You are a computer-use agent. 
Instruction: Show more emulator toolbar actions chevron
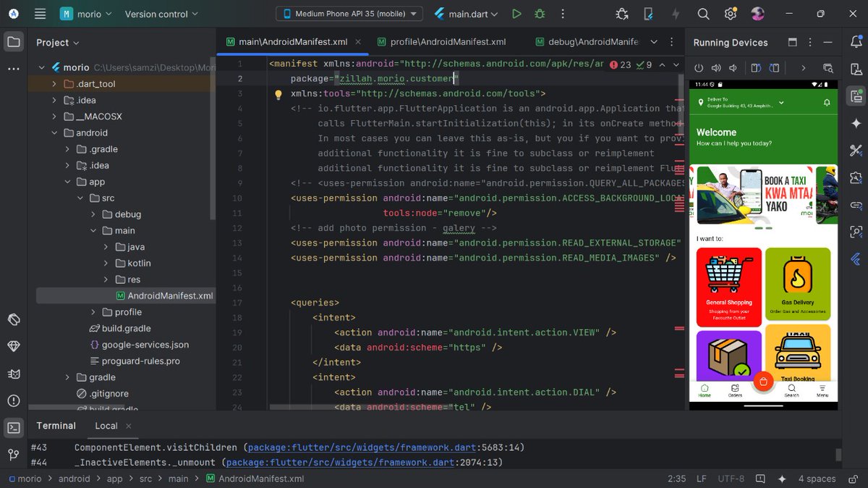pos(803,68)
